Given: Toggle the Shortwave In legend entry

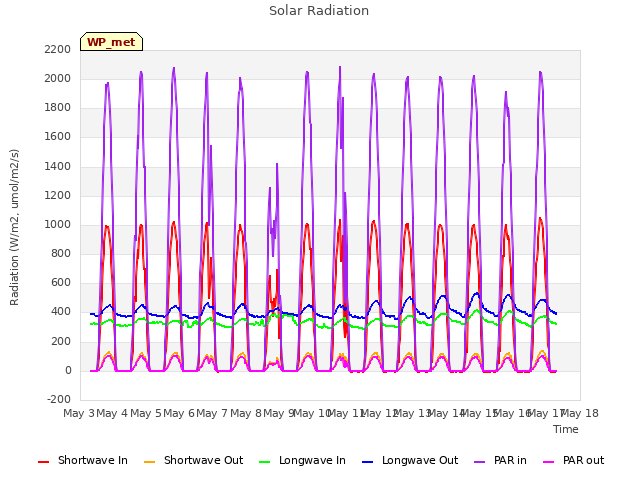Looking at the screenshot, I should click(83, 460).
